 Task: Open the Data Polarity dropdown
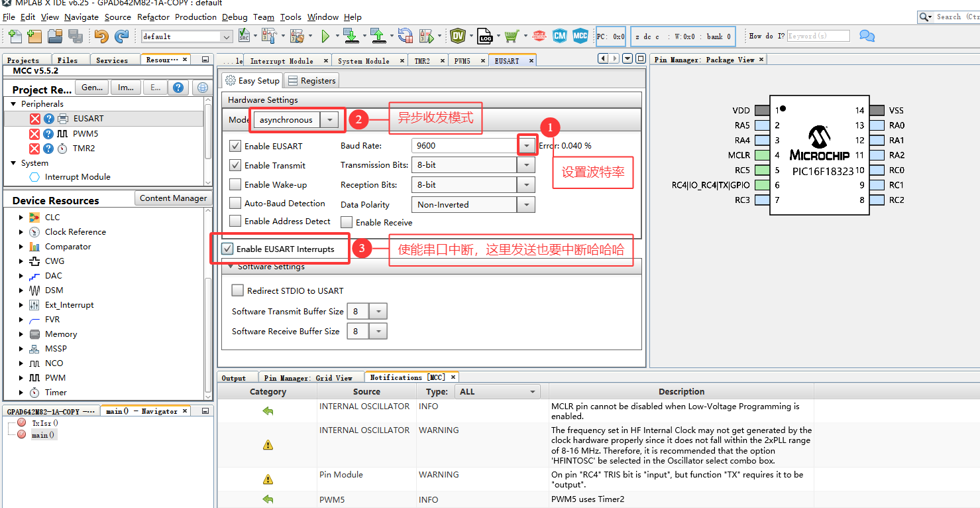tap(527, 204)
